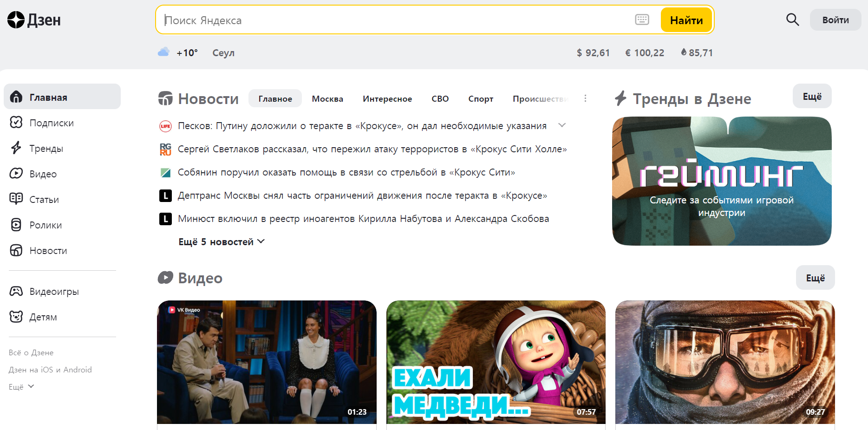Image resolution: width=868 pixels, height=430 pixels.
Task: Click the Найти search button
Action: point(686,20)
